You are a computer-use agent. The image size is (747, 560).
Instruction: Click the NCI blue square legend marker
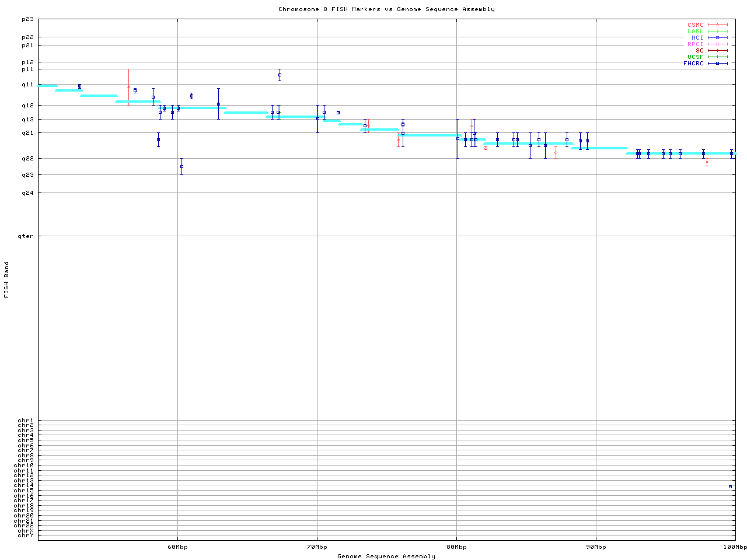[717, 38]
